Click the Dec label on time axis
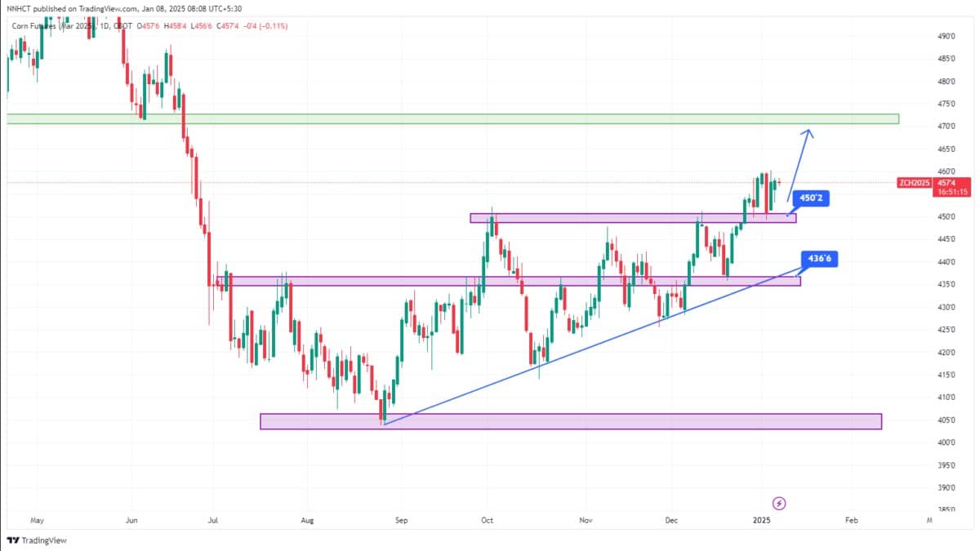The image size is (980, 551). click(x=672, y=519)
